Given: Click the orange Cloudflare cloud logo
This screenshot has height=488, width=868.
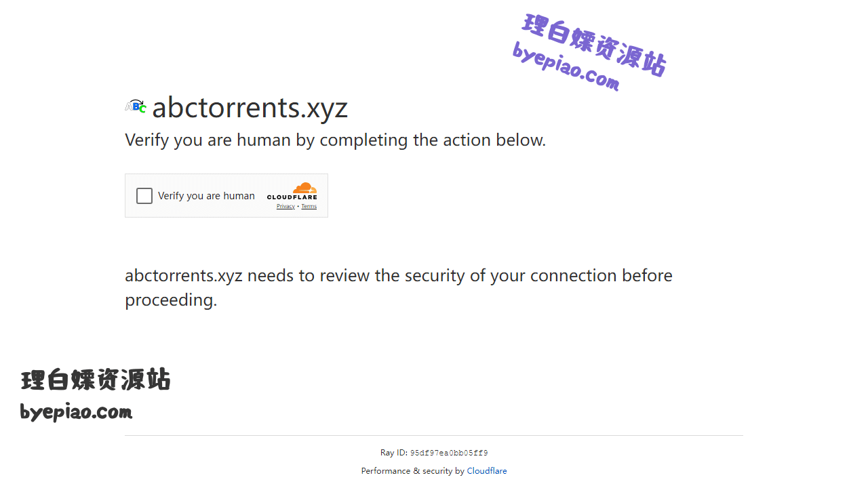Looking at the screenshot, I should pos(305,188).
